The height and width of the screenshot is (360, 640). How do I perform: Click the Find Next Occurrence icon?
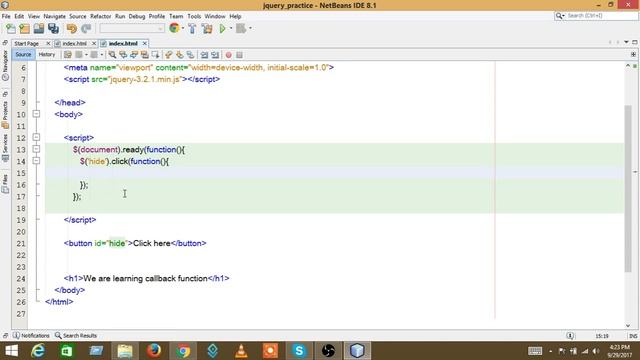coord(133,55)
